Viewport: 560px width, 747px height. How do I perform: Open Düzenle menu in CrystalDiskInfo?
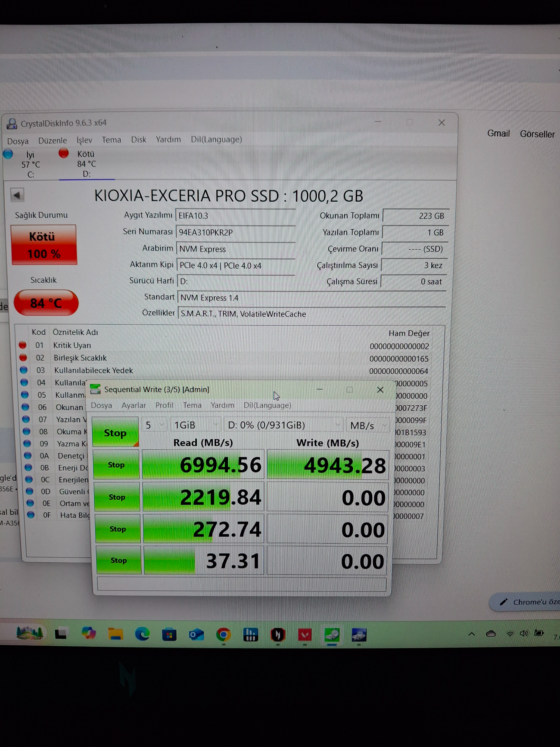click(53, 140)
